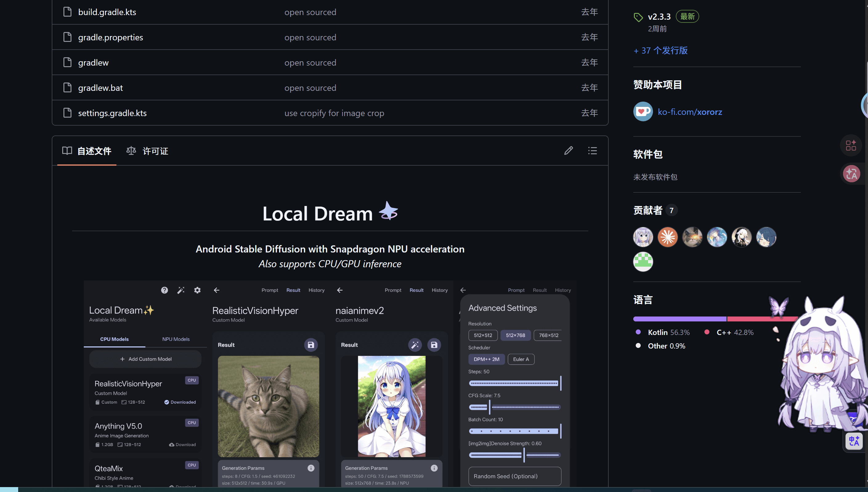Click the orange starburst contributor avatar
Viewport: 868px width, 492px height.
[x=667, y=237]
